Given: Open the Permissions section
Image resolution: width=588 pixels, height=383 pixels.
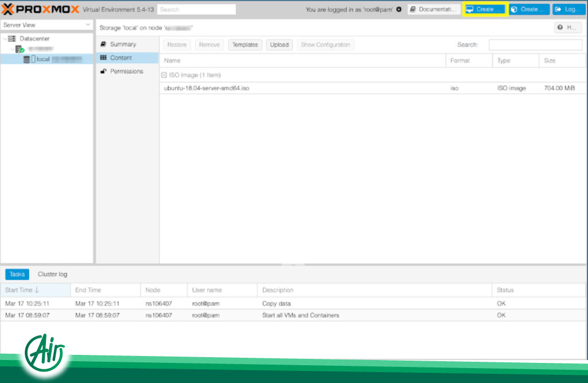Looking at the screenshot, I should pyautogui.click(x=127, y=71).
